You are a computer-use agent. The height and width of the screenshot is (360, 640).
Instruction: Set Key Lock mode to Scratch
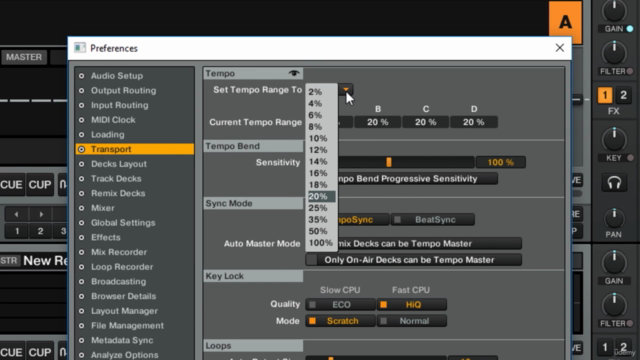(x=340, y=321)
